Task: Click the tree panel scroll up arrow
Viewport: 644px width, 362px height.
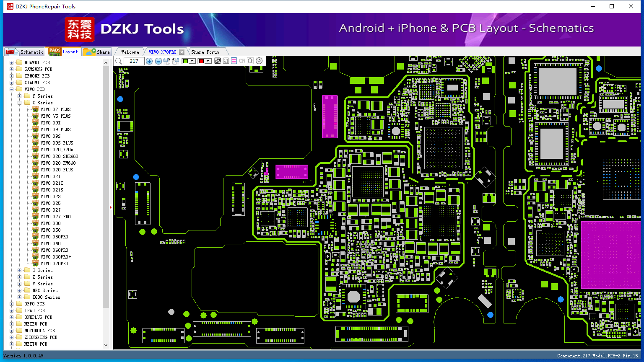Action: [x=106, y=62]
